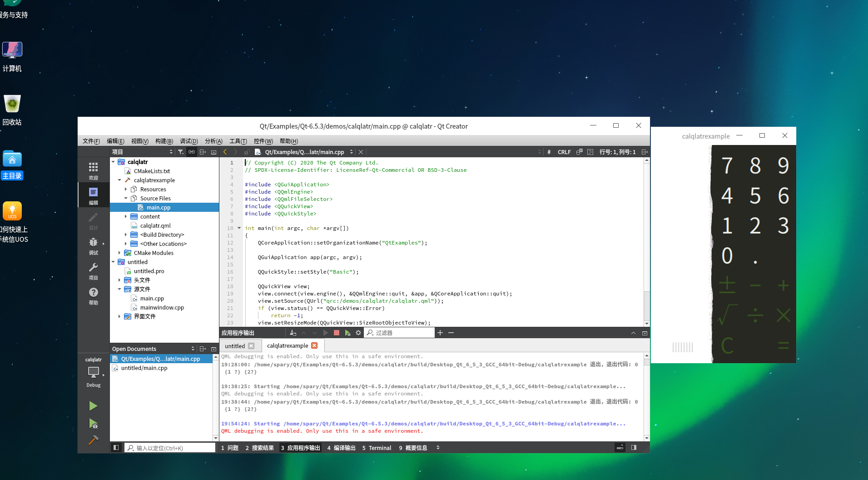This screenshot has width=868, height=480.
Task: Split the editor view
Action: [x=645, y=152]
